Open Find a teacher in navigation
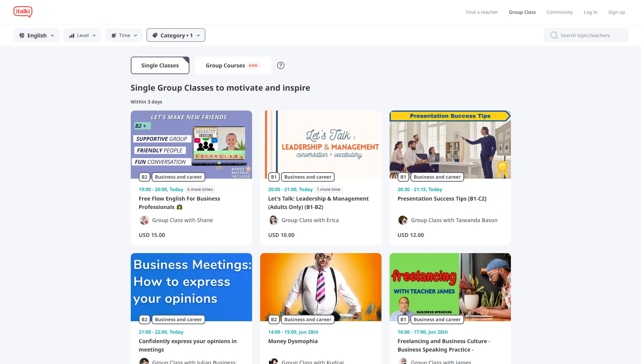 tap(482, 12)
